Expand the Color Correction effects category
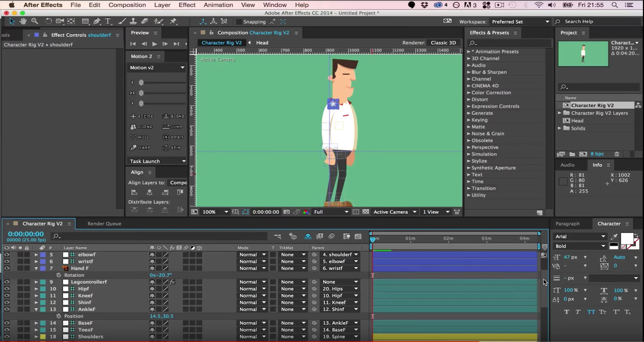The height and width of the screenshot is (342, 644). [x=469, y=93]
